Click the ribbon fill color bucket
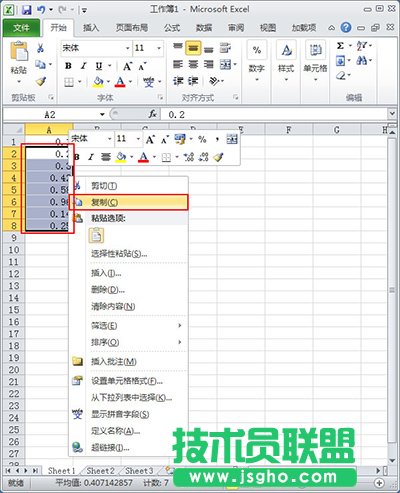The height and width of the screenshot is (493, 400). coord(98,81)
